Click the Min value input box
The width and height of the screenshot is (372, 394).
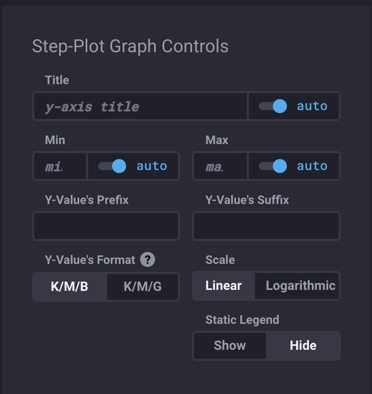coord(60,166)
